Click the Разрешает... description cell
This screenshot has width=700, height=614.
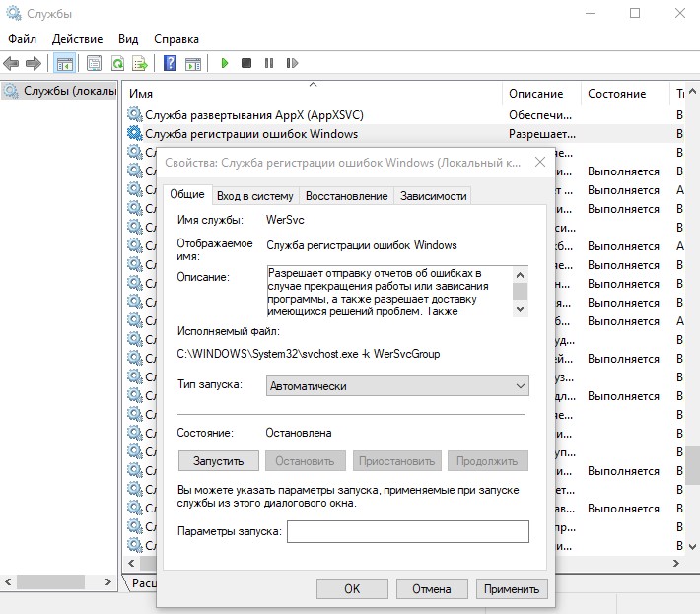[542, 134]
